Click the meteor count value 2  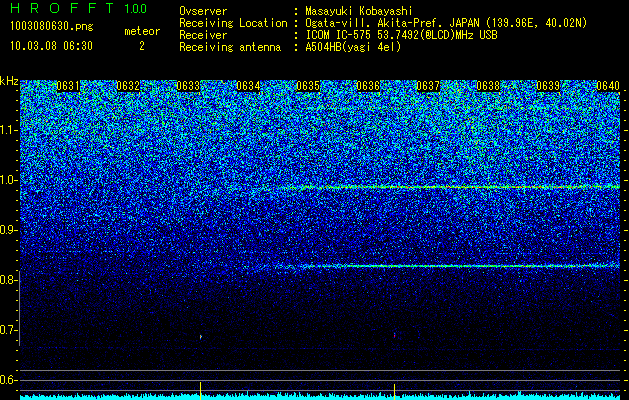(142, 46)
